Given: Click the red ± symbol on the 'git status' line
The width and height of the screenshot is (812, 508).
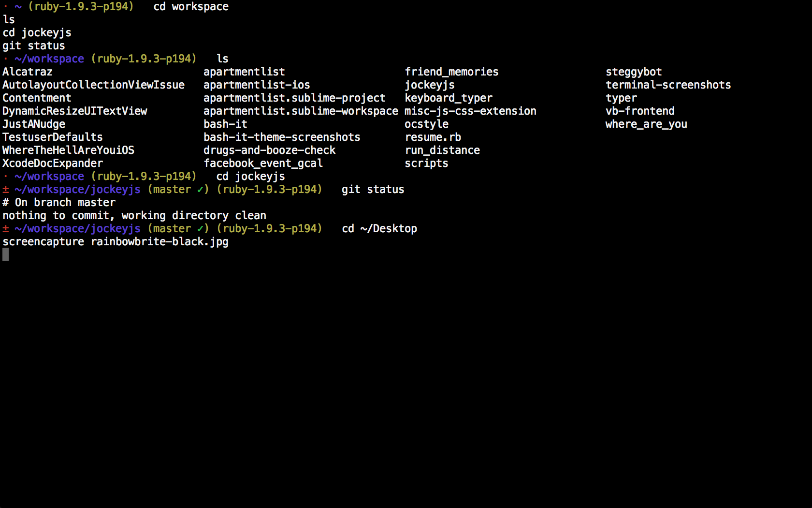Looking at the screenshot, I should (6, 190).
